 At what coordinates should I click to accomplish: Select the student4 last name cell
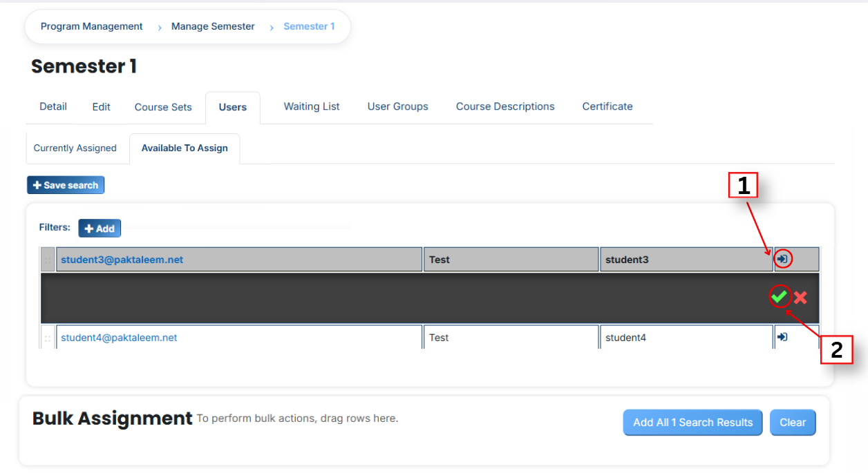point(686,338)
